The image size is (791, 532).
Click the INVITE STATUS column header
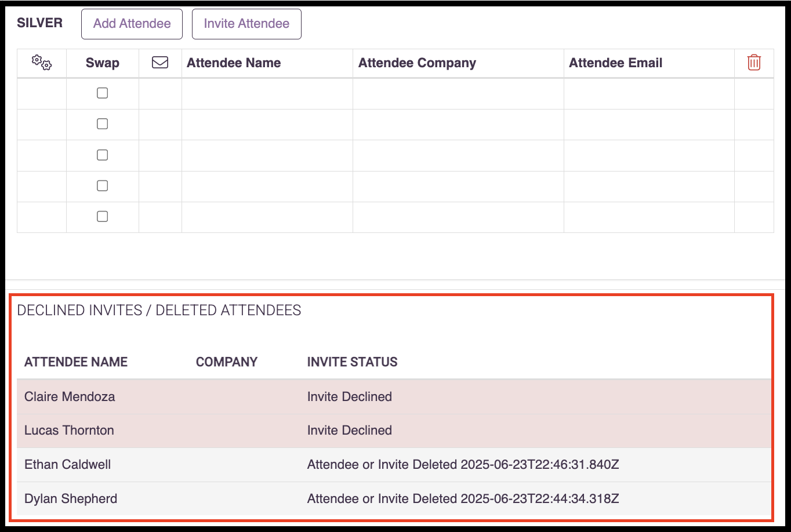[353, 362]
